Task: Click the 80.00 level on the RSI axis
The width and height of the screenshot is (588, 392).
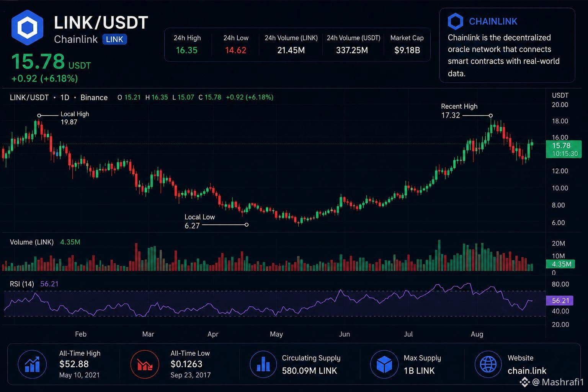Action: 560,284
